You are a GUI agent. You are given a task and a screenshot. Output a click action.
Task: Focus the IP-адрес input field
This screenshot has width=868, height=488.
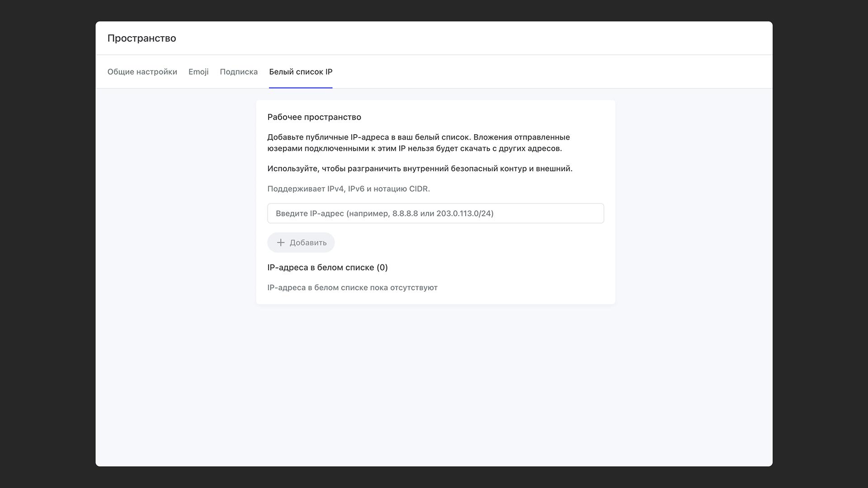[435, 213]
